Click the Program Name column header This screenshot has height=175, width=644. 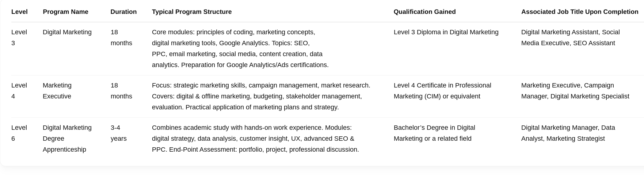(65, 12)
